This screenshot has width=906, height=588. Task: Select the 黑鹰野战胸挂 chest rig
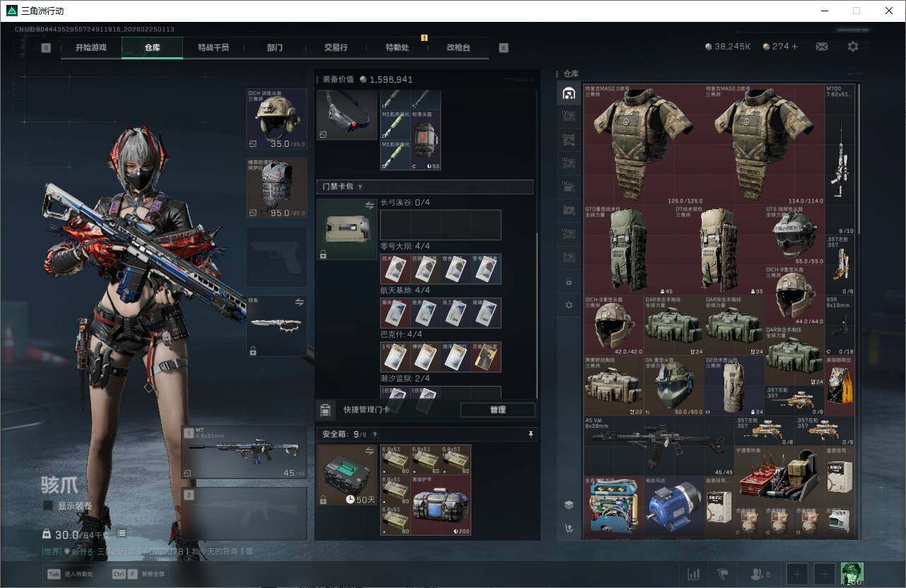(x=614, y=386)
